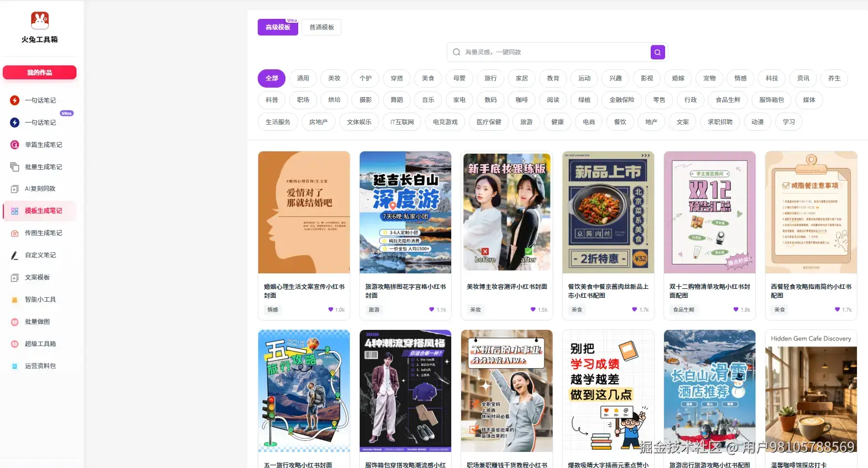Open the 批量做图 sidebar icon

tap(15, 322)
